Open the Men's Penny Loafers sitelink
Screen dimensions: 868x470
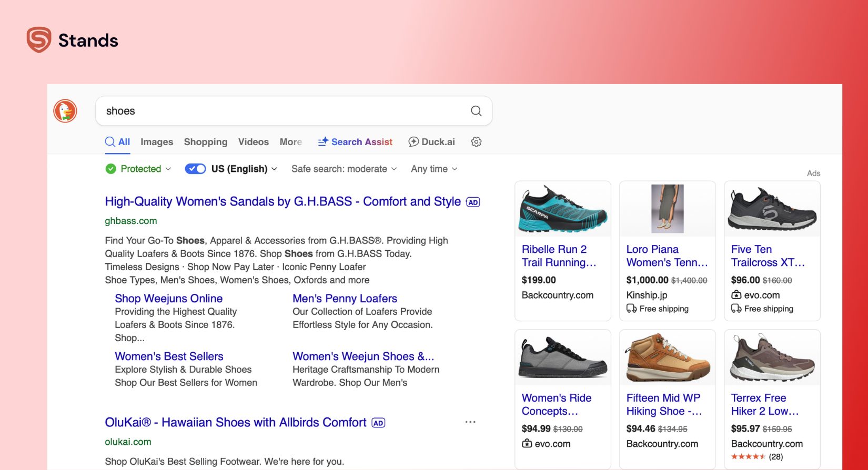point(345,298)
